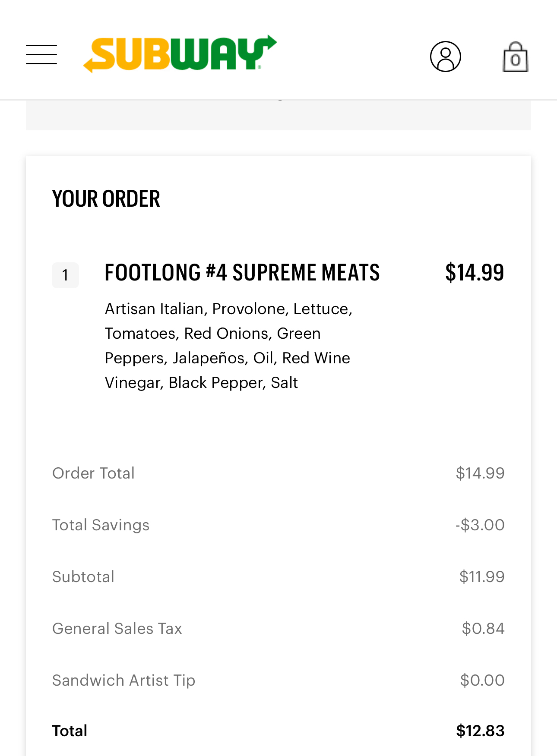557x756 pixels.
Task: Click the $11.99 subtotal amount
Action: click(481, 577)
